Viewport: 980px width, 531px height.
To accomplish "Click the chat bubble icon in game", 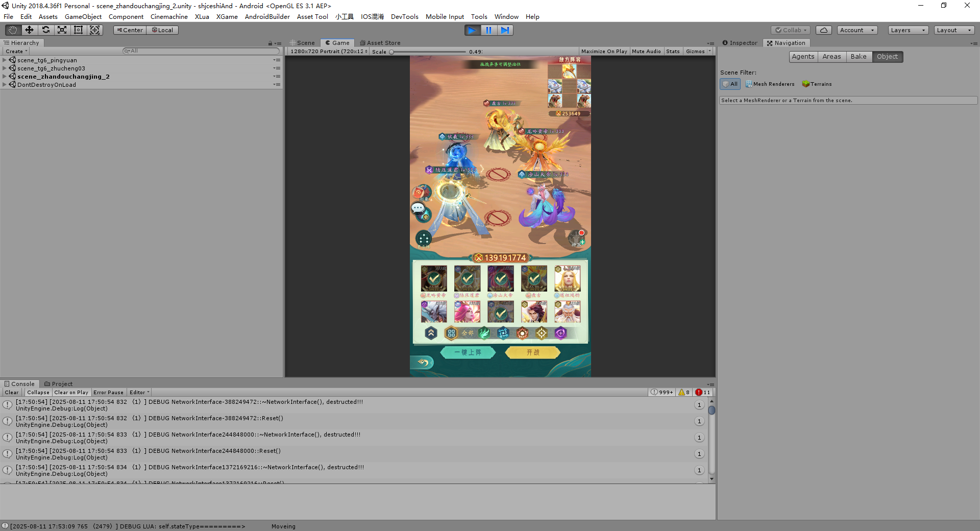I will pyautogui.click(x=418, y=208).
